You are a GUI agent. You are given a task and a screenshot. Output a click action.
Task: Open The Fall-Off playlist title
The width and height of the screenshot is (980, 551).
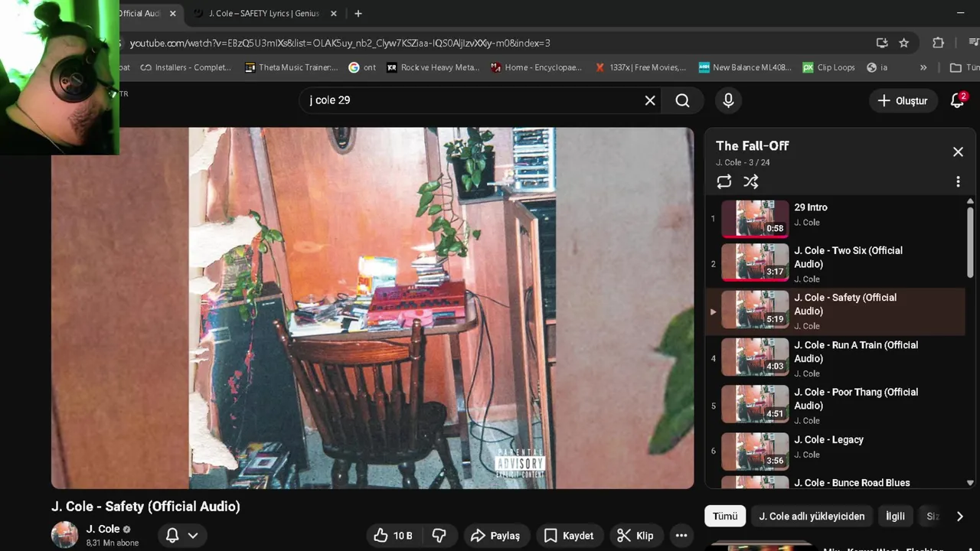752,145
